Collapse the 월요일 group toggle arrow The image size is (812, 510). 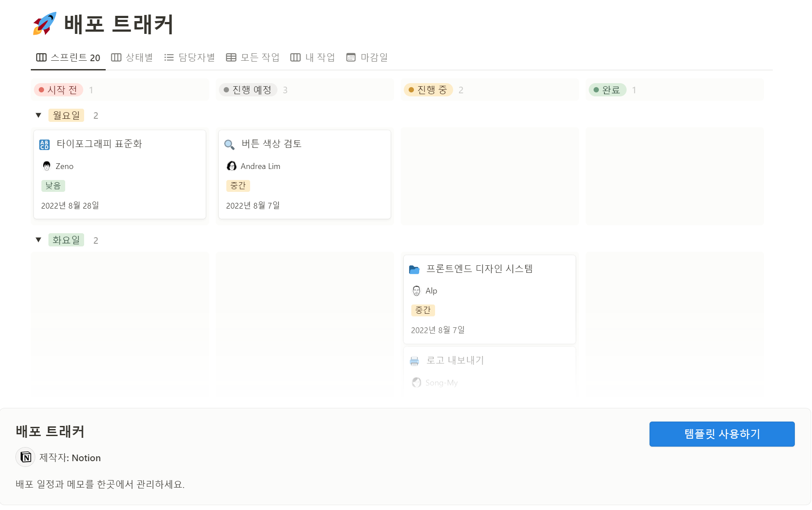coord(38,115)
